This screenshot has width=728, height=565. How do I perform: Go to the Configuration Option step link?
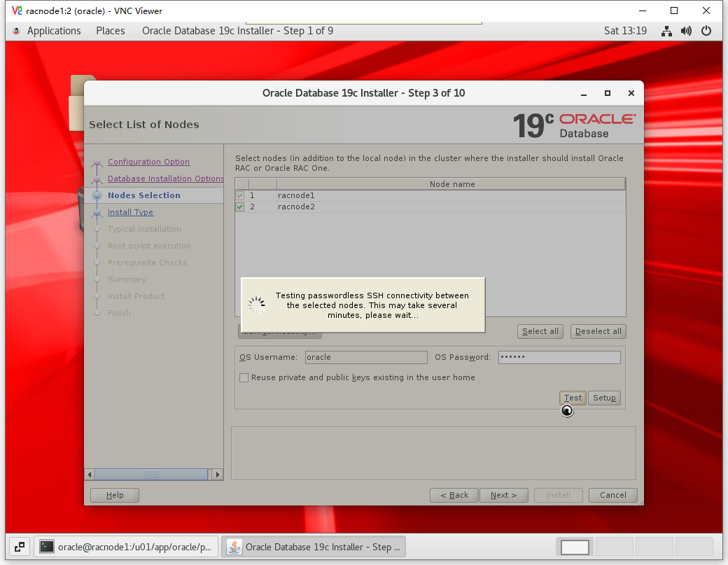148,162
